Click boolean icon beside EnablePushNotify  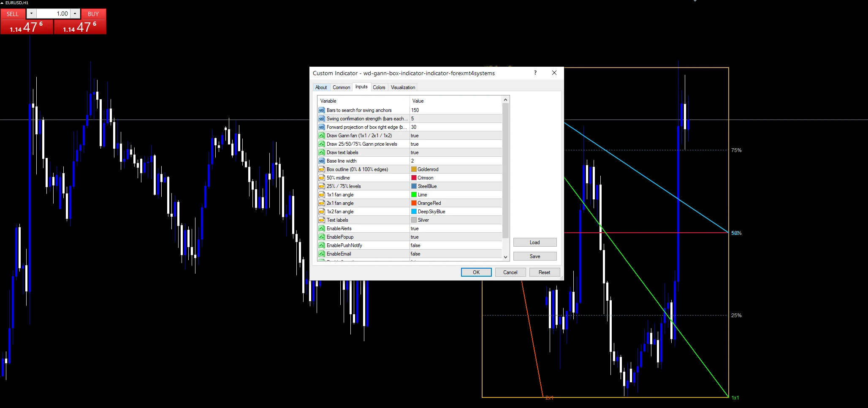click(321, 245)
